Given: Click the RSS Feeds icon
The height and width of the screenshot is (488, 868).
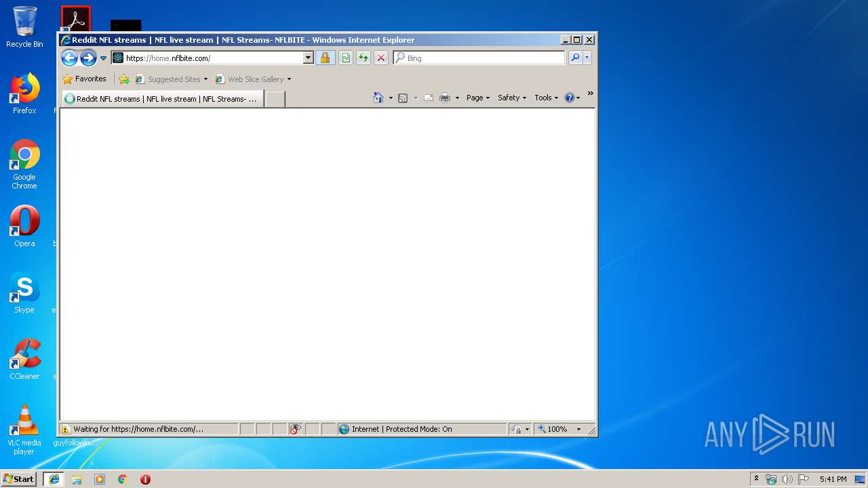Looking at the screenshot, I should coord(403,98).
